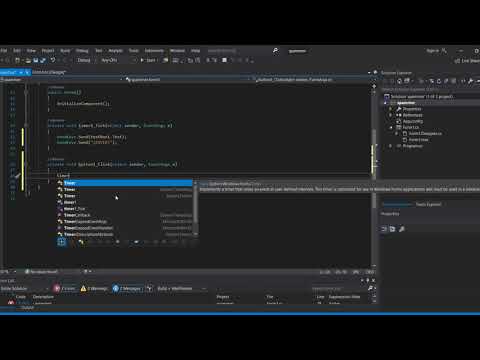Open the member navigation dropdown above editor
480x360 pixels.
312,79
